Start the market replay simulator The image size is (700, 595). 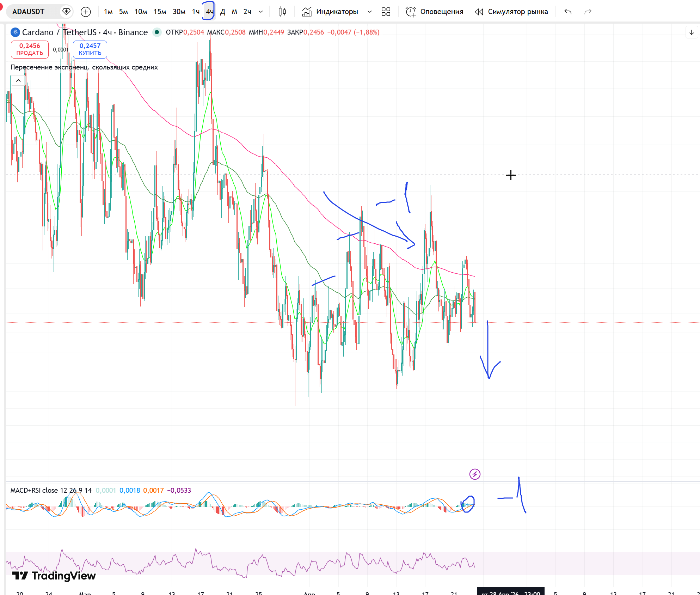pyautogui.click(x=512, y=12)
